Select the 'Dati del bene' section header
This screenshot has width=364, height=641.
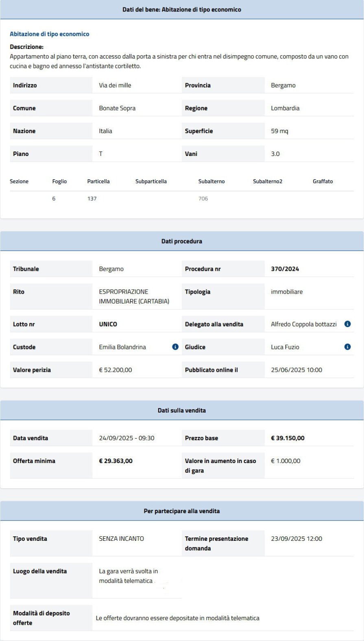point(182,9)
